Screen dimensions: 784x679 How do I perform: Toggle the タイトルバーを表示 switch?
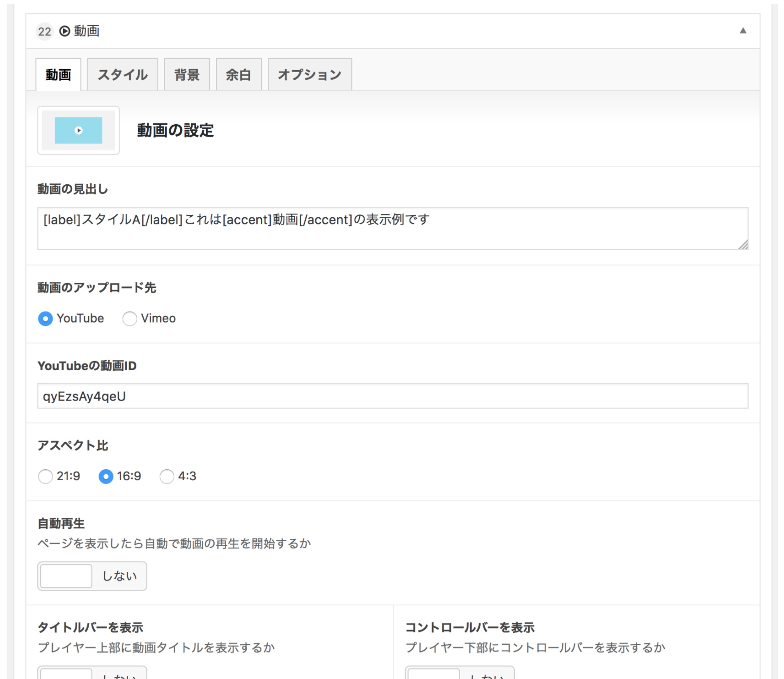(92, 672)
